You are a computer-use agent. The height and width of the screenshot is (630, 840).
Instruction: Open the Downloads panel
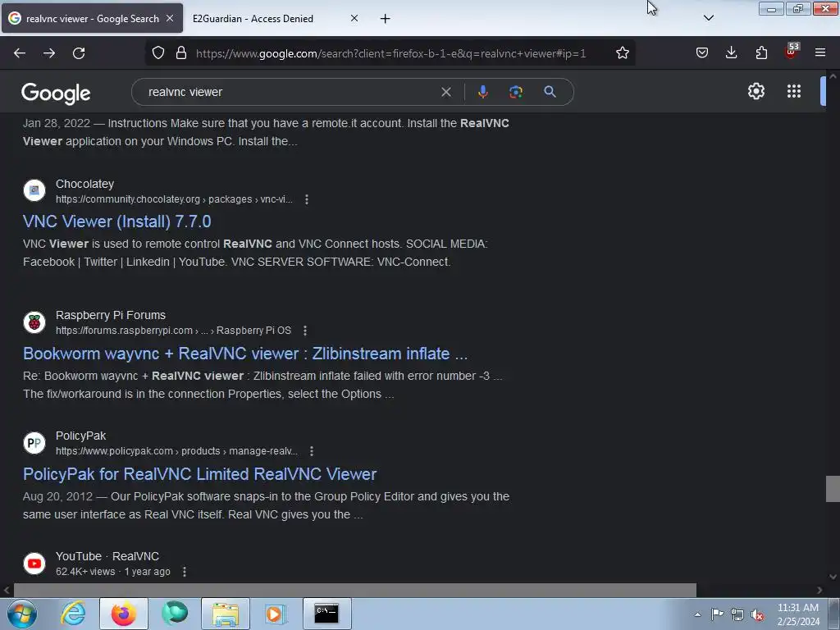click(x=731, y=52)
